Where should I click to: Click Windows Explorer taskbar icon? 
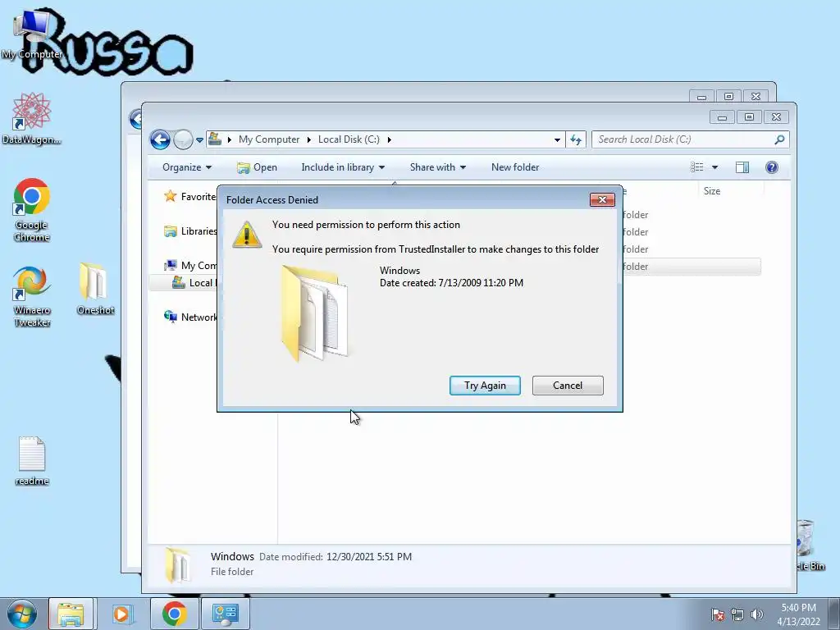tap(71, 614)
